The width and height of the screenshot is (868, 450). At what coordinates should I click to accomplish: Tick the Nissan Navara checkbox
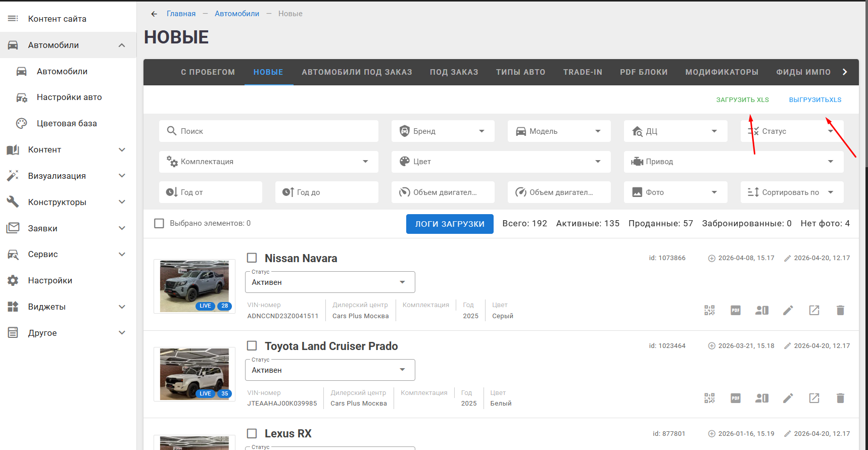pyautogui.click(x=252, y=258)
